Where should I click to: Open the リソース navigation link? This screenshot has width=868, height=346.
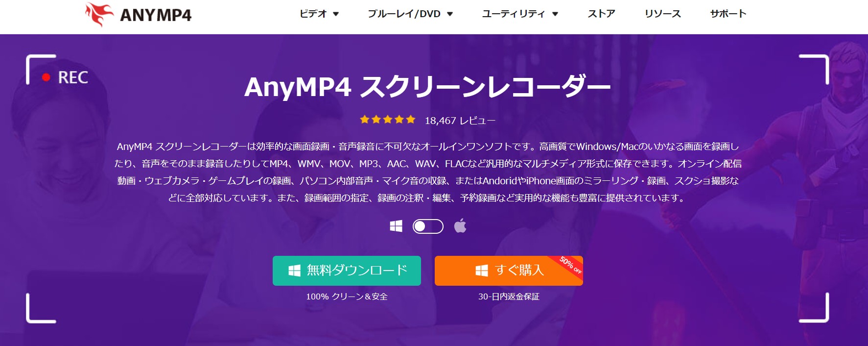pos(662,14)
